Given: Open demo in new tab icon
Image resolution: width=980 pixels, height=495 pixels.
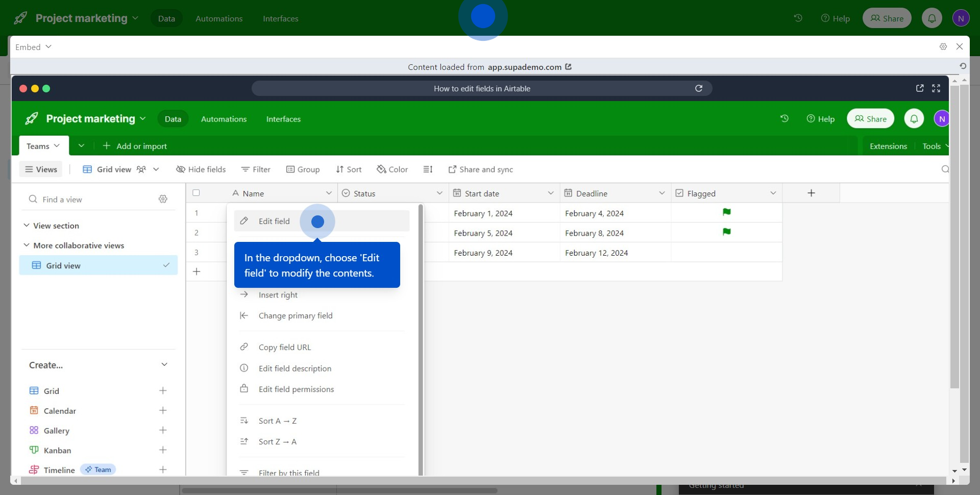Looking at the screenshot, I should pos(920,88).
